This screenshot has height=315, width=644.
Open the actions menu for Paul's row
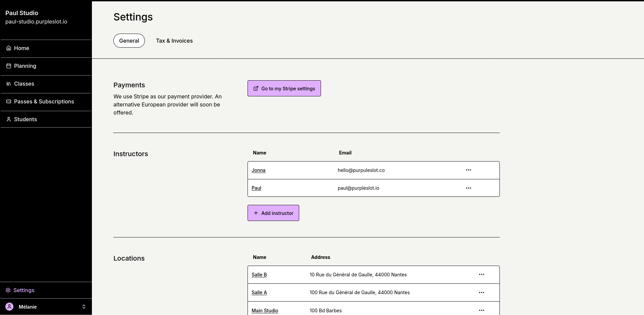tap(469, 188)
